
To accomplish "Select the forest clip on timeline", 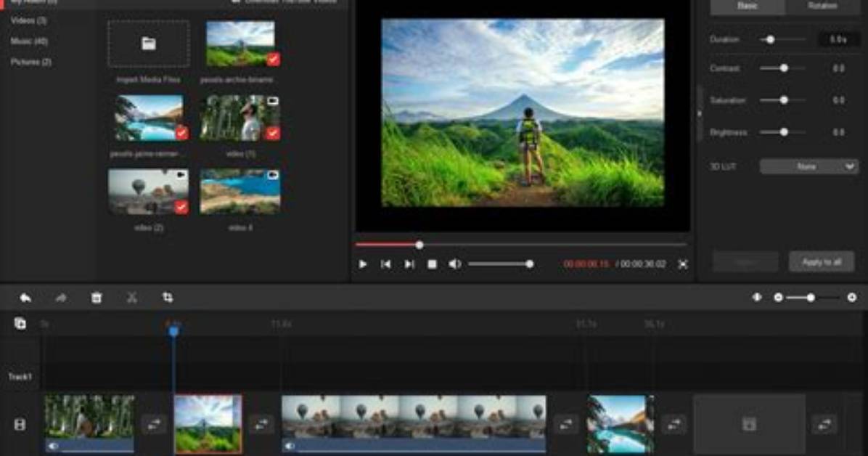I will point(89,424).
